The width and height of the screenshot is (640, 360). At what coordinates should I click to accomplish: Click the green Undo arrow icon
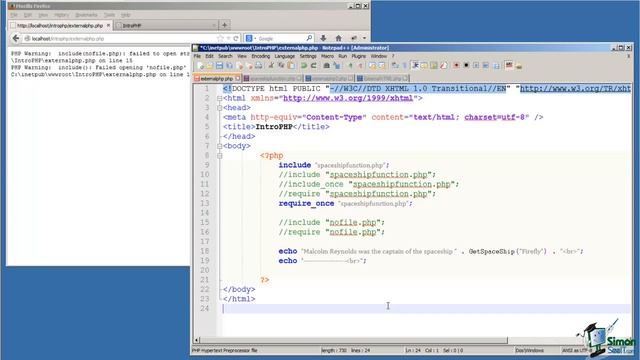click(304, 66)
